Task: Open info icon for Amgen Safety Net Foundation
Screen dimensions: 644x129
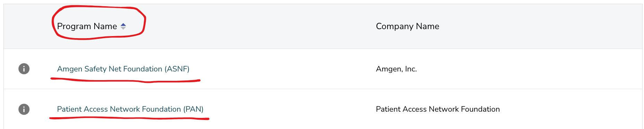Action: 24,69
